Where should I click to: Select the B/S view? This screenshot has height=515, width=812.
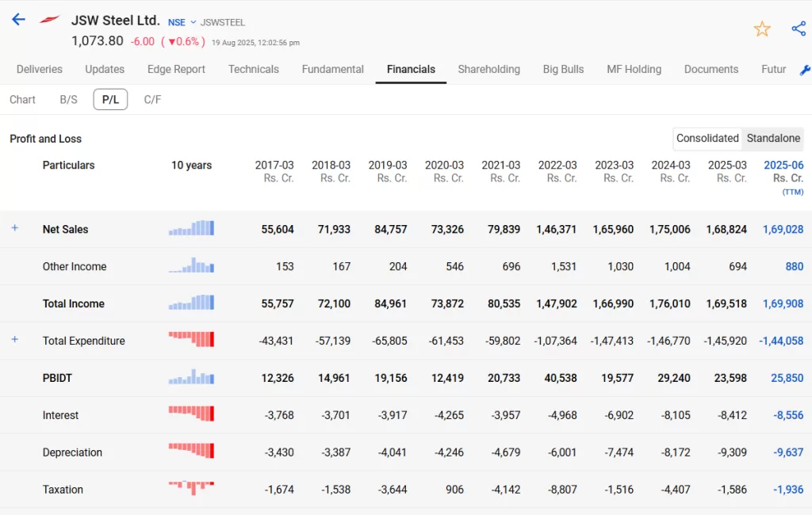68,99
